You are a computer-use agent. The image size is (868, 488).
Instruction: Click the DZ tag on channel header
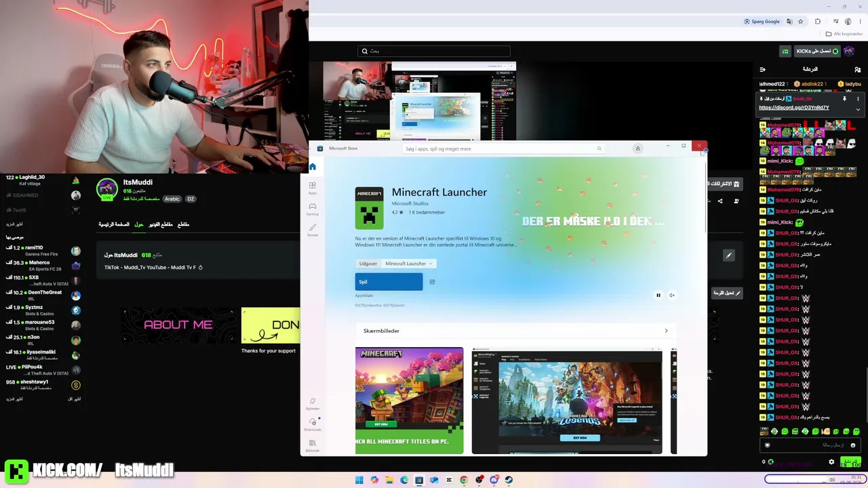(x=191, y=199)
